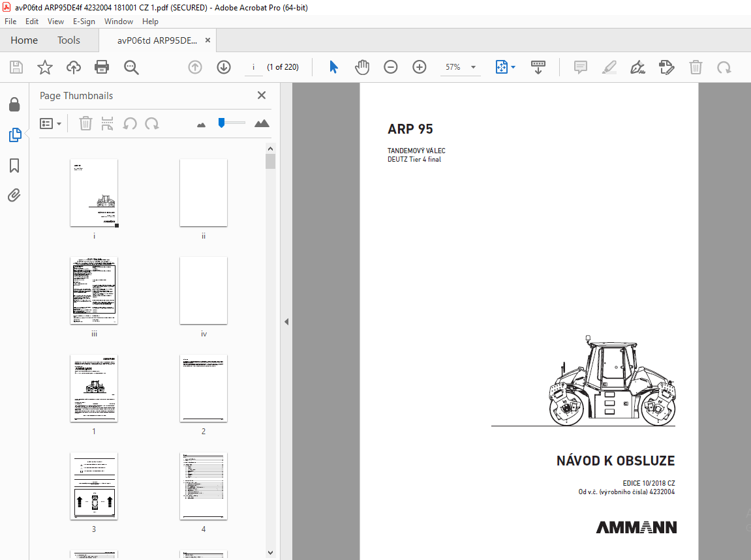
Task: Open the Attachments paperclip panel
Action: pos(14,196)
